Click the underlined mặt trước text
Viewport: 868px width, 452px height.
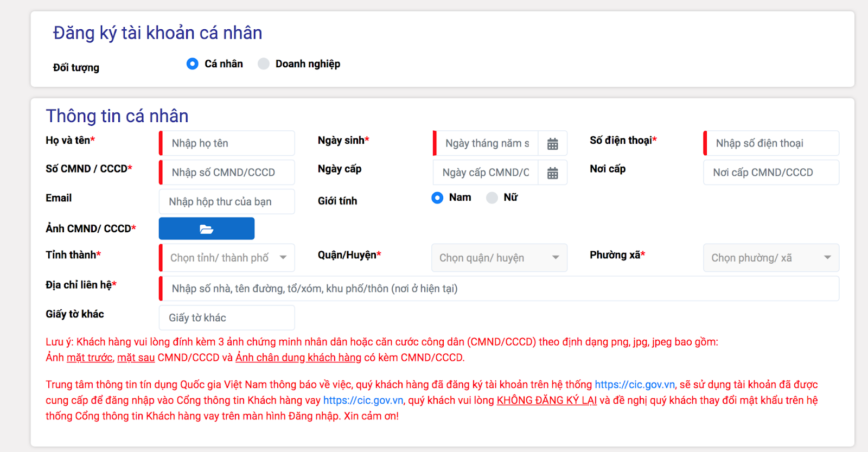coord(90,358)
